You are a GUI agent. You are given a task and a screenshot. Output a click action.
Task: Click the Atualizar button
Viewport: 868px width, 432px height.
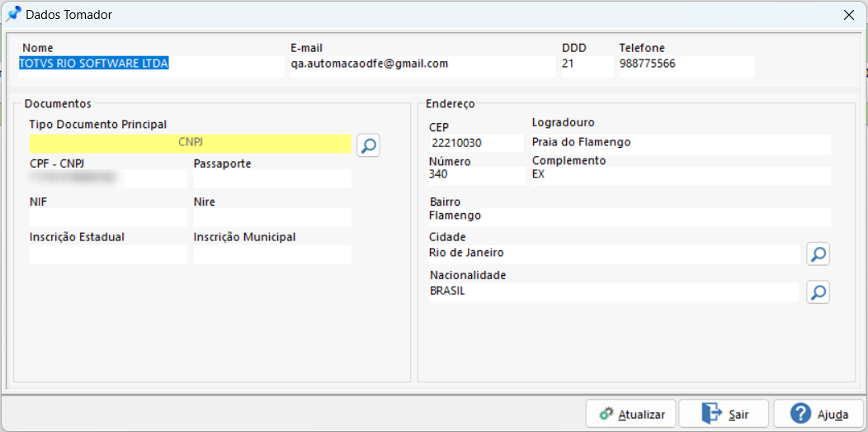click(x=631, y=415)
